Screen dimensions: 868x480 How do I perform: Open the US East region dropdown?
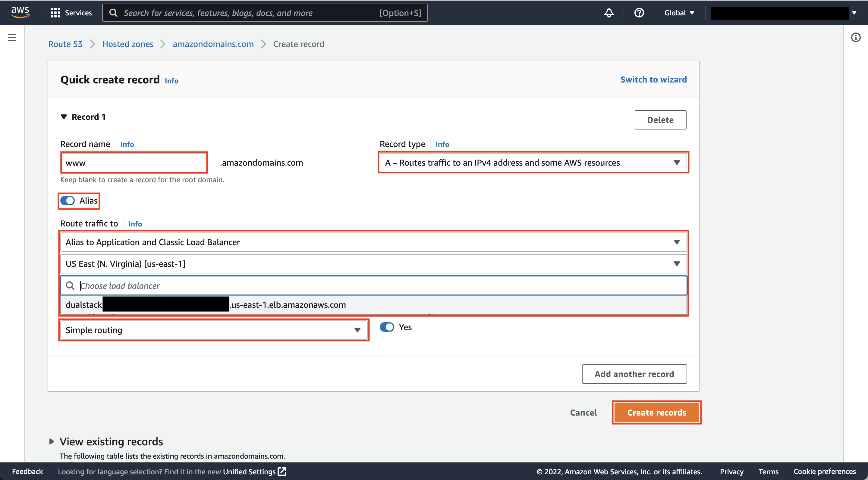click(x=373, y=263)
